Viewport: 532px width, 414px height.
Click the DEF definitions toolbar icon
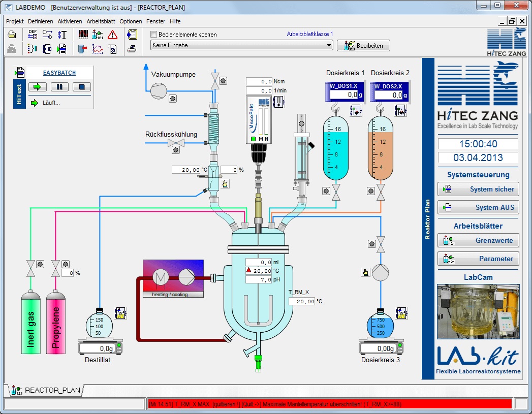click(32, 34)
